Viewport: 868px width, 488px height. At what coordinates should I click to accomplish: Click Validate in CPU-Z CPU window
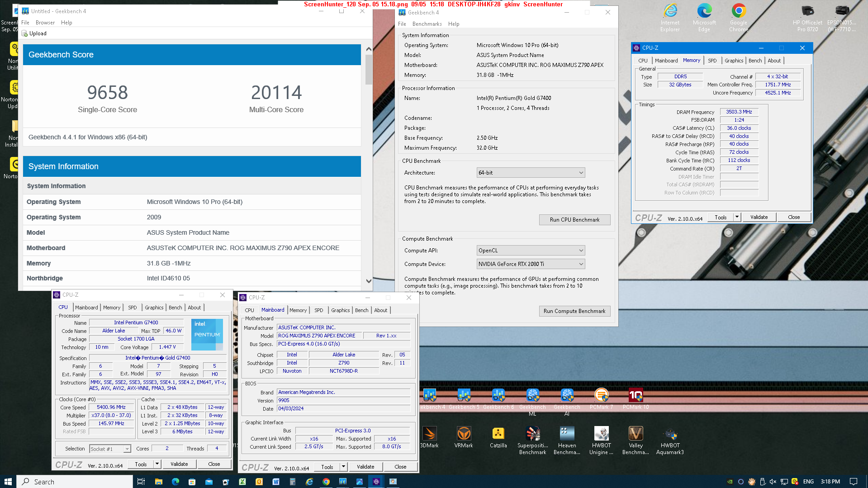click(179, 464)
